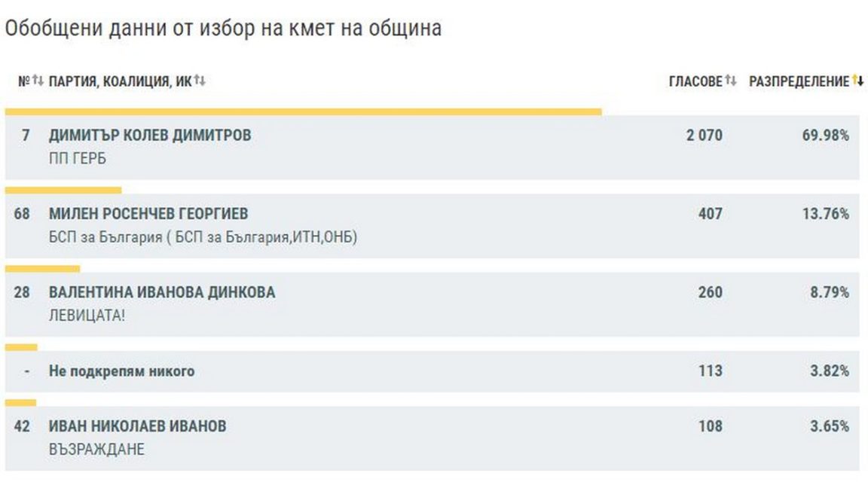Click the yellow bar above МИЛЕН РОСЕНЧЕВ ГЕОРГИЕВ
Viewport: 868px width, 488px height.
click(63, 191)
